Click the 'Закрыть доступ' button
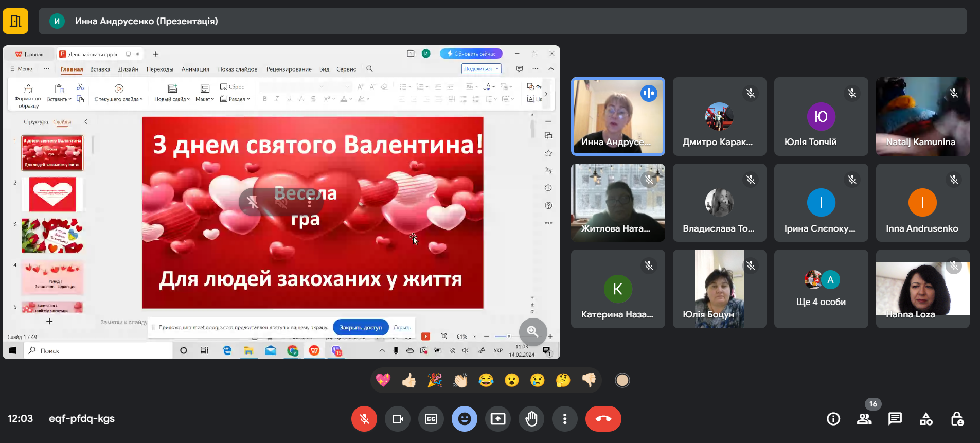Viewport: 980px width, 443px height. click(360, 327)
